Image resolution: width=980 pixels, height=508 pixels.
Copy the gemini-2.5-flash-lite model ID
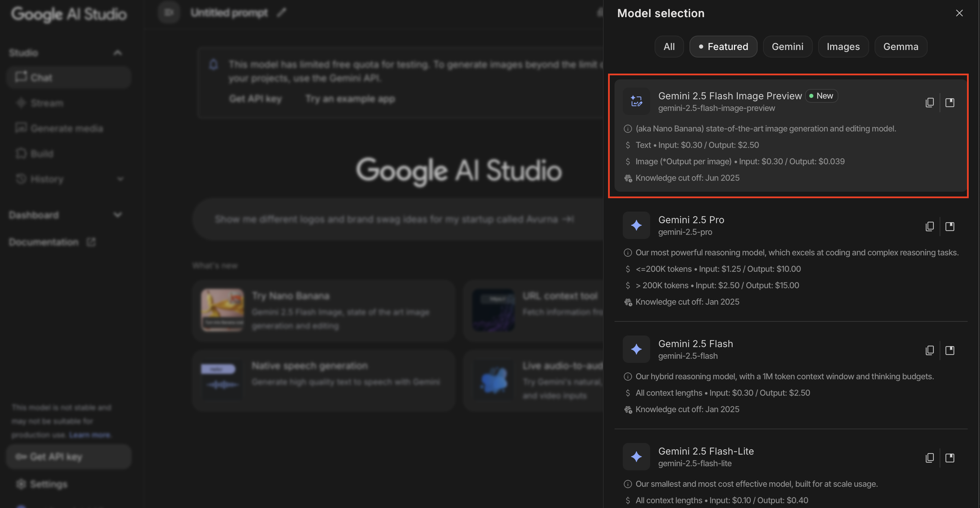coord(929,458)
